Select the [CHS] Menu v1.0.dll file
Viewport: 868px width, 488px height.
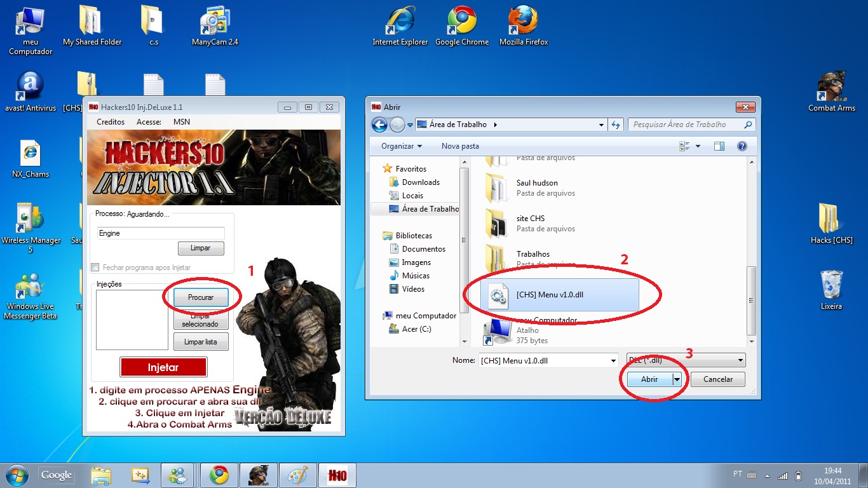pyautogui.click(x=560, y=295)
